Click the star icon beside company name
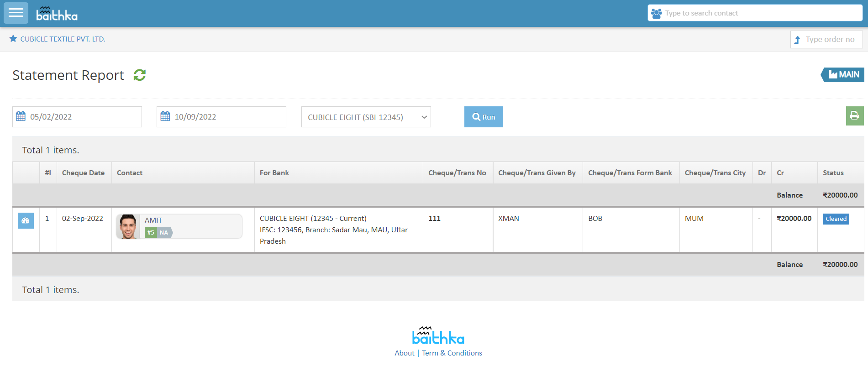The image size is (868, 387). pyautogui.click(x=13, y=39)
